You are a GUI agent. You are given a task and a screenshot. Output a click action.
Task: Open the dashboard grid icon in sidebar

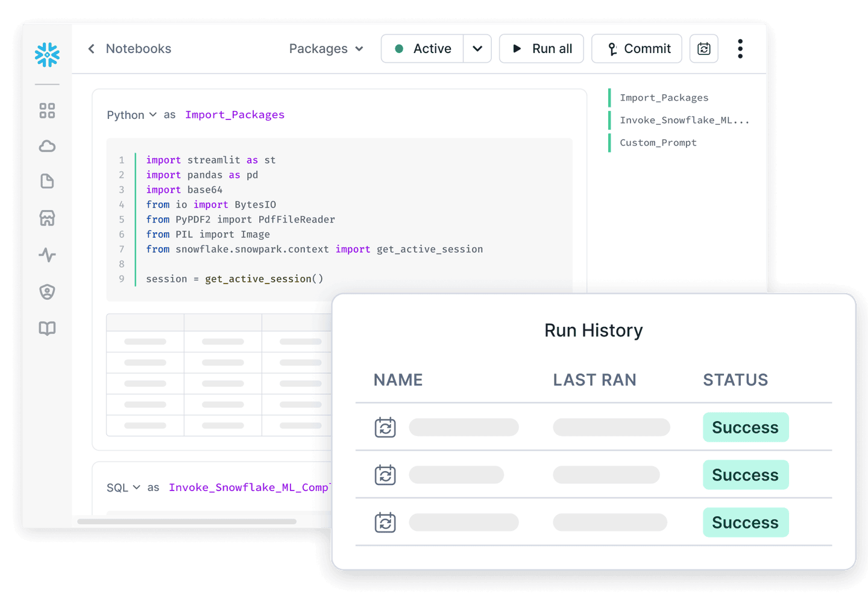pyautogui.click(x=47, y=111)
